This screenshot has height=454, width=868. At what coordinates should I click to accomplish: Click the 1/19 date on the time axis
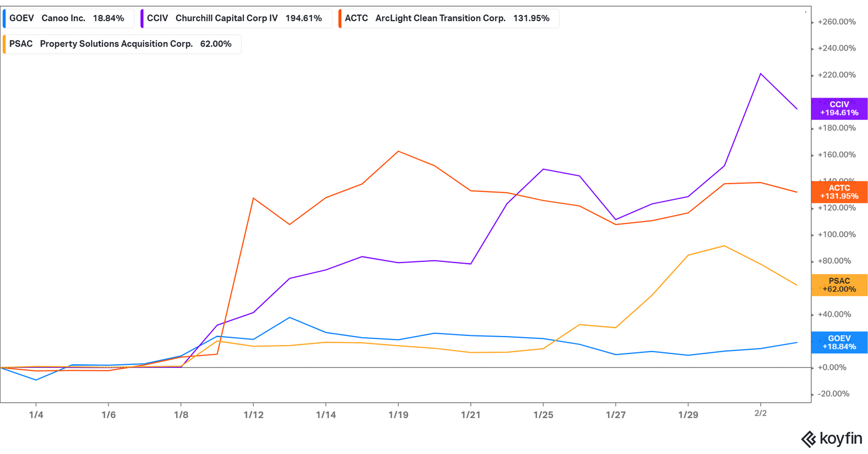tap(398, 414)
